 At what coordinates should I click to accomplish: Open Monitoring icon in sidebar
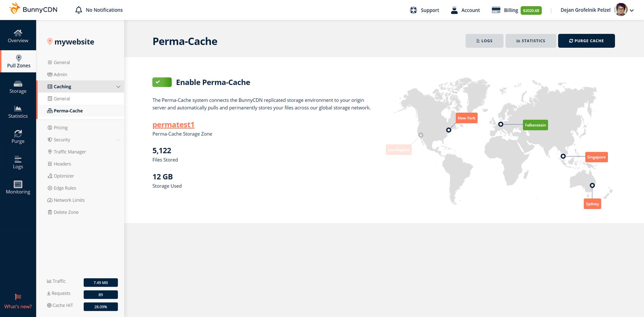18,184
